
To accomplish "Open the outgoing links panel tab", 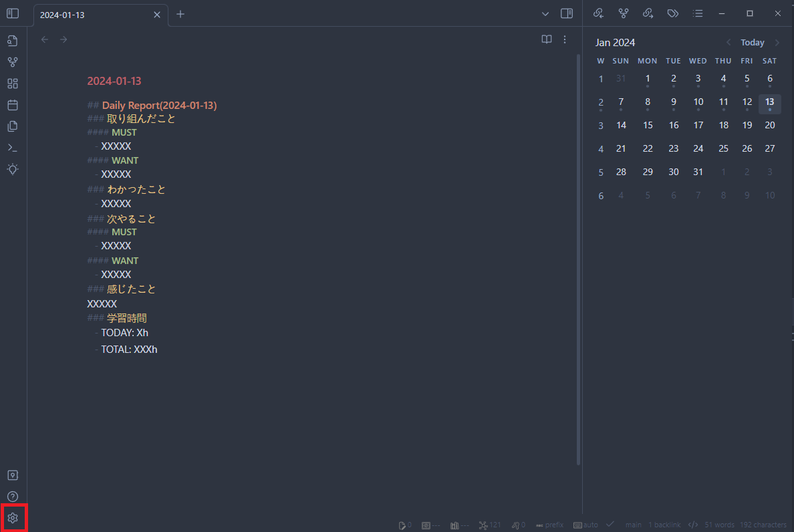I will pos(648,13).
